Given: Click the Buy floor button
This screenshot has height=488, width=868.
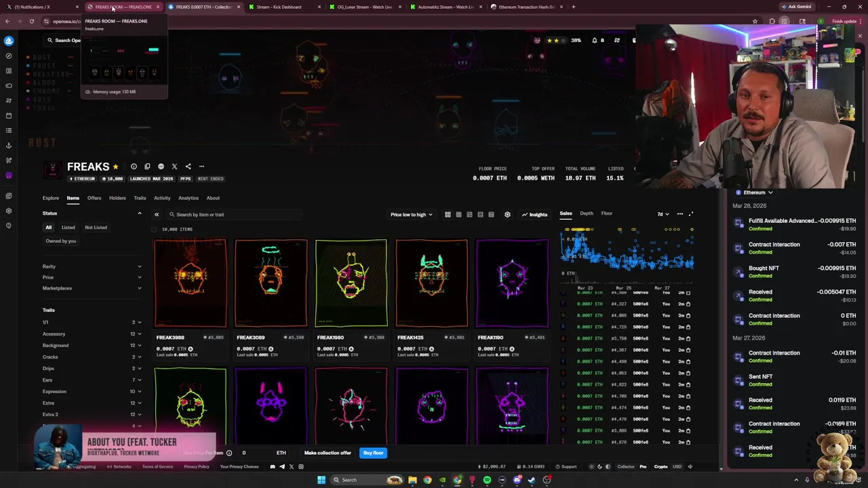Looking at the screenshot, I should coord(374,453).
